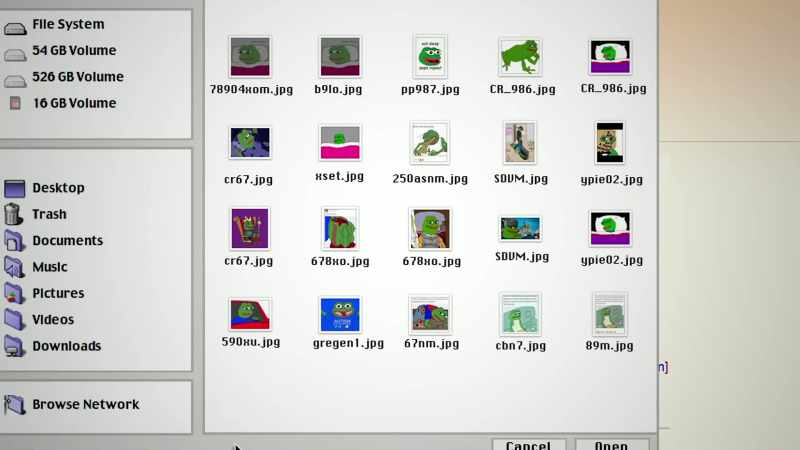Select the 89m.jpg image file
The height and width of the screenshot is (450, 800).
(x=610, y=314)
